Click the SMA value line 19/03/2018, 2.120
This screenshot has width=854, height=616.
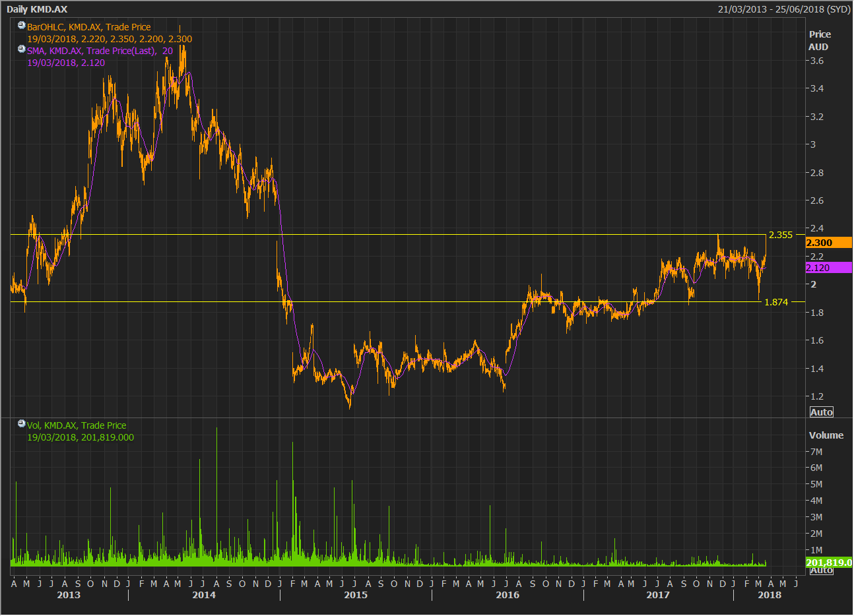(x=66, y=63)
